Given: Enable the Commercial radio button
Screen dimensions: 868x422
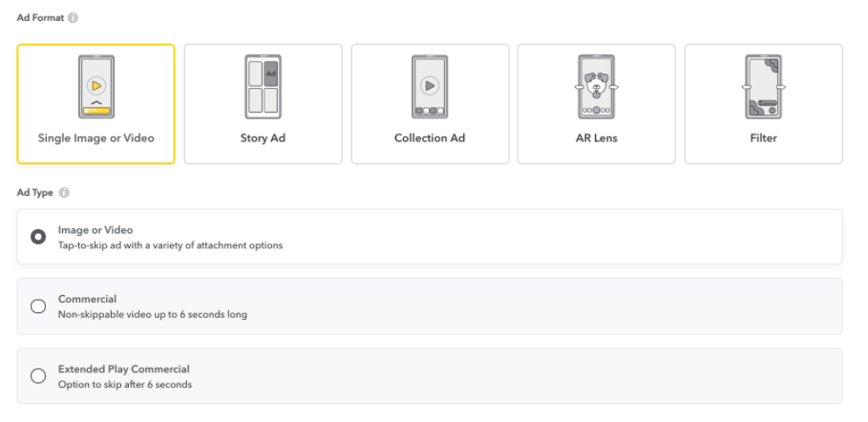Looking at the screenshot, I should tap(38, 306).
